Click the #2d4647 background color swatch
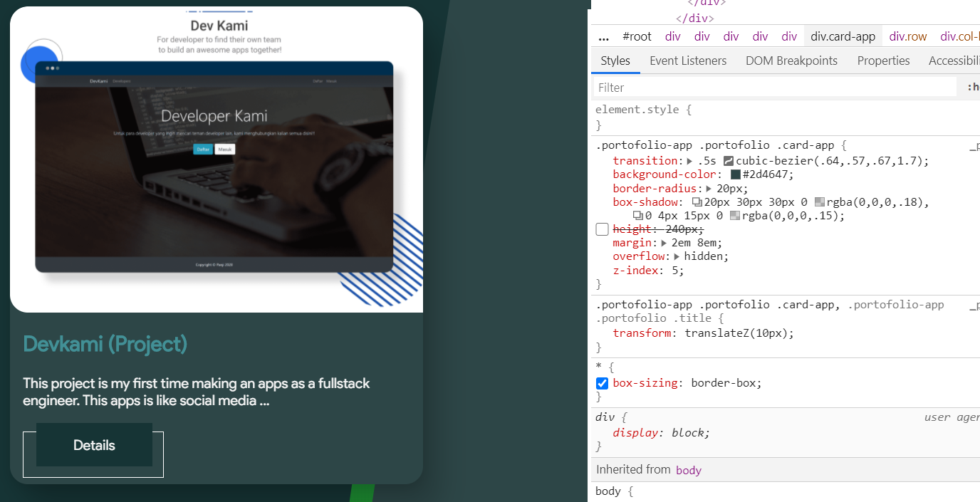This screenshot has height=502, width=980. 735,174
